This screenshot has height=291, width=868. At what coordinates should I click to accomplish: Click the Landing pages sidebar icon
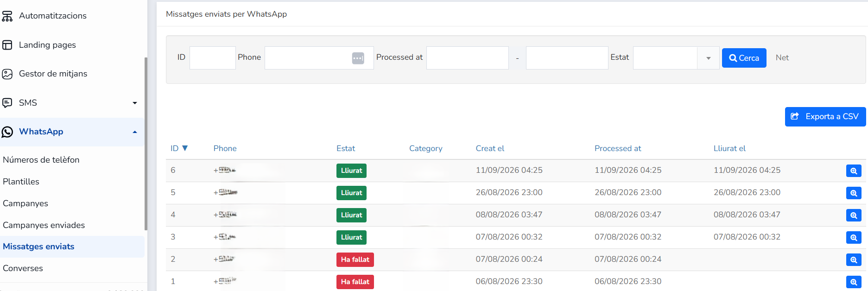[x=7, y=45]
